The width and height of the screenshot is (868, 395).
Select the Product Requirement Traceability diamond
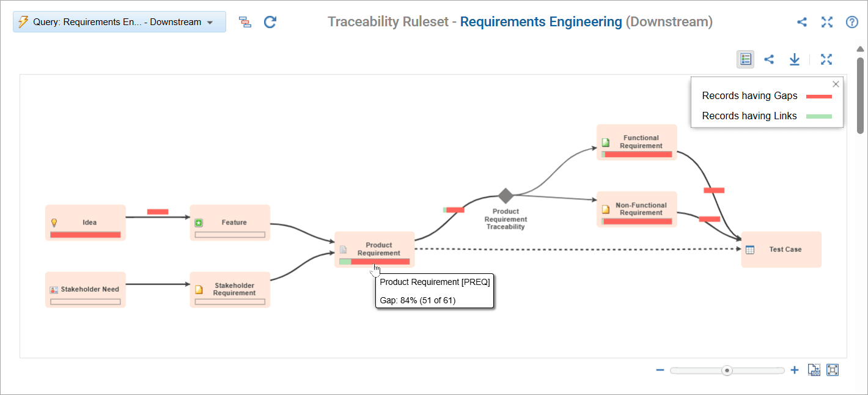tap(506, 196)
